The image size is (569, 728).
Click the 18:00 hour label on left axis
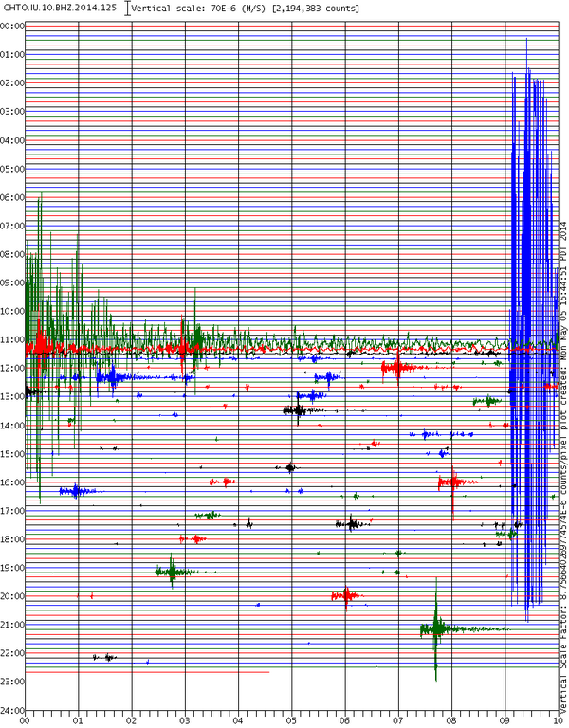(x=11, y=539)
